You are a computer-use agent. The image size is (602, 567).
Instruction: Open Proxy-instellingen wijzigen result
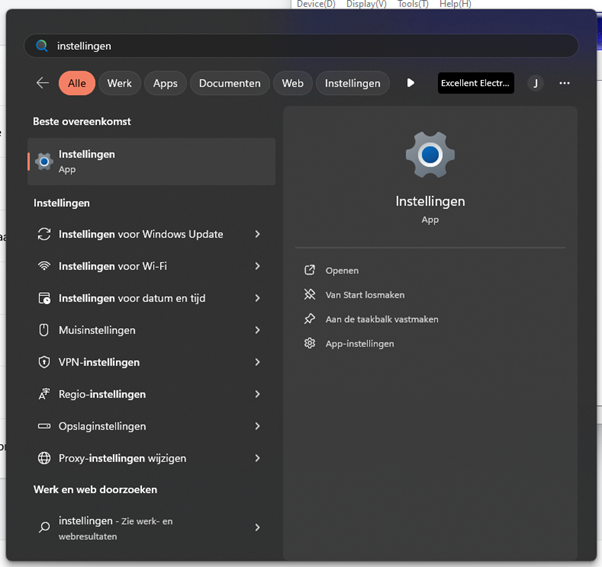click(151, 458)
